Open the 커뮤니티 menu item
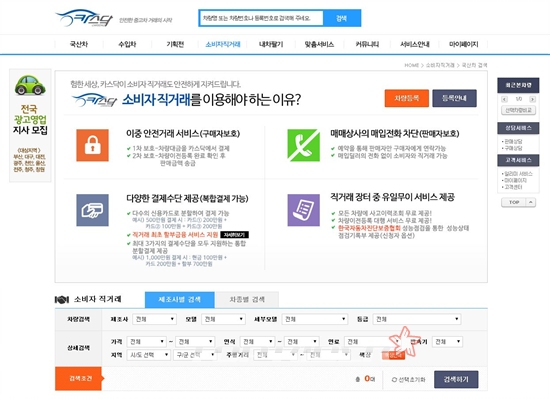The height and width of the screenshot is (399, 550). point(367,44)
